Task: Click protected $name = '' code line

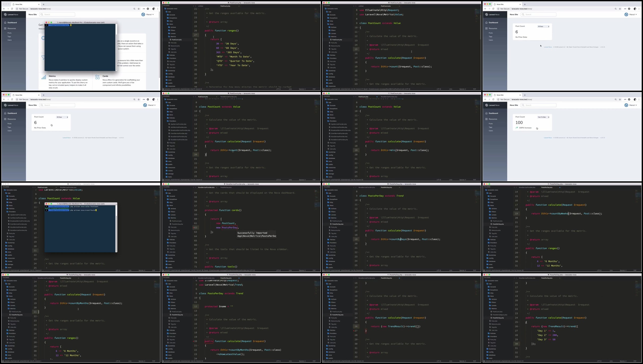Action: [219, 306]
